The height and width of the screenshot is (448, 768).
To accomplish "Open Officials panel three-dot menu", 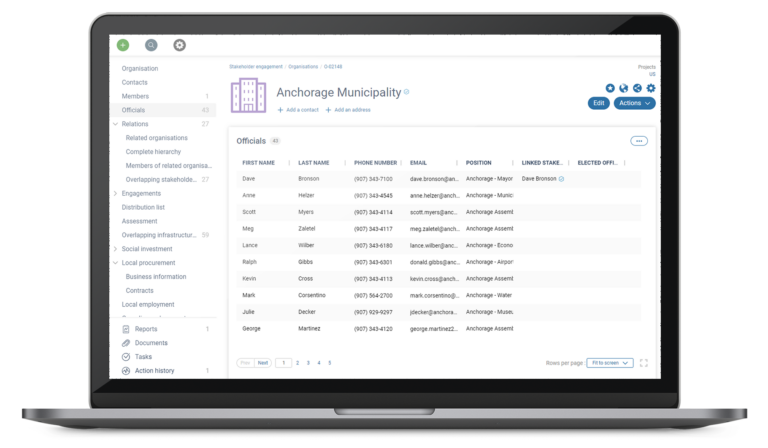I will click(639, 141).
